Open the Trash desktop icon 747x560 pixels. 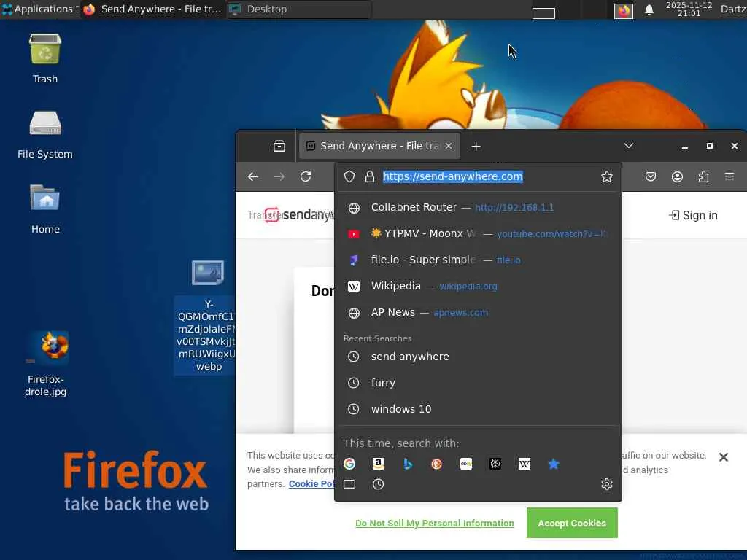pos(44,59)
